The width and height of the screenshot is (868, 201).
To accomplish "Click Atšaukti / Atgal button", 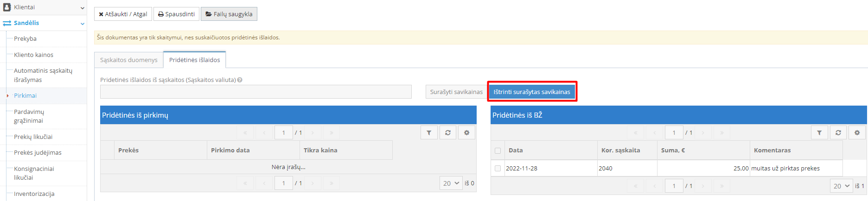I will click(123, 14).
